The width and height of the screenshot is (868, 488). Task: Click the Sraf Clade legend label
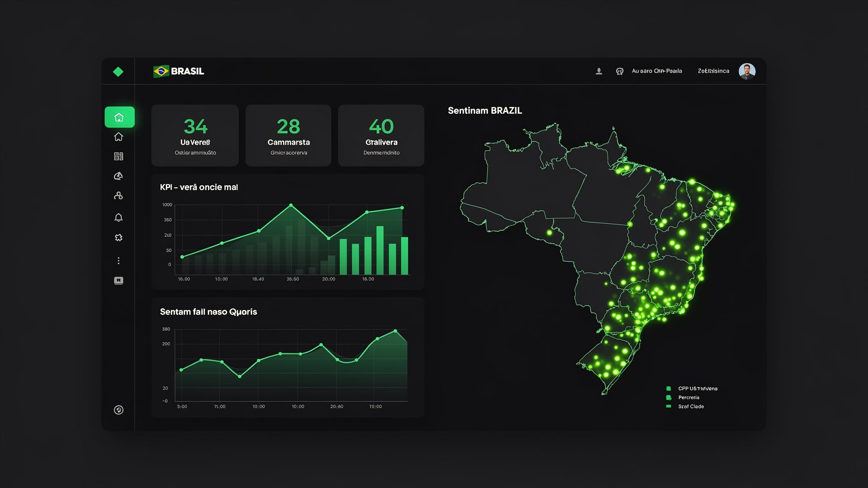click(x=691, y=407)
